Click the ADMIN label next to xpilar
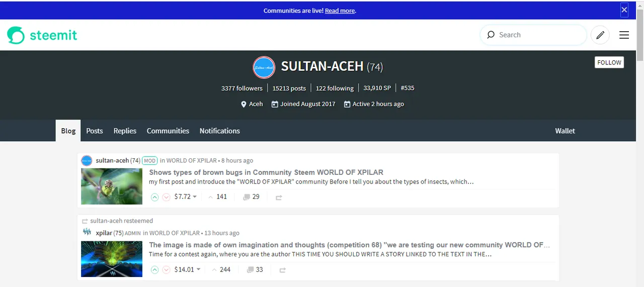This screenshot has height=287, width=644. coord(133,233)
